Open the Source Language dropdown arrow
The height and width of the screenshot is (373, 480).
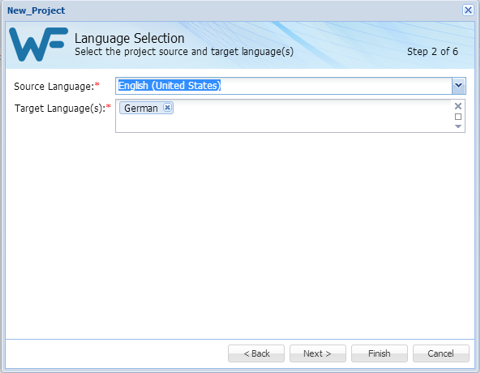pos(459,86)
